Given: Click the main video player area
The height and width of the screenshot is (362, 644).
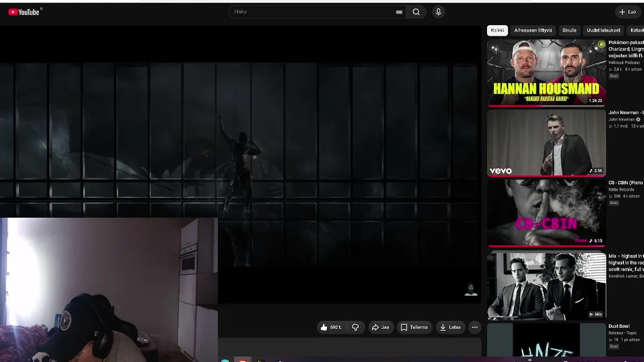Looking at the screenshot, I should click(x=240, y=164).
